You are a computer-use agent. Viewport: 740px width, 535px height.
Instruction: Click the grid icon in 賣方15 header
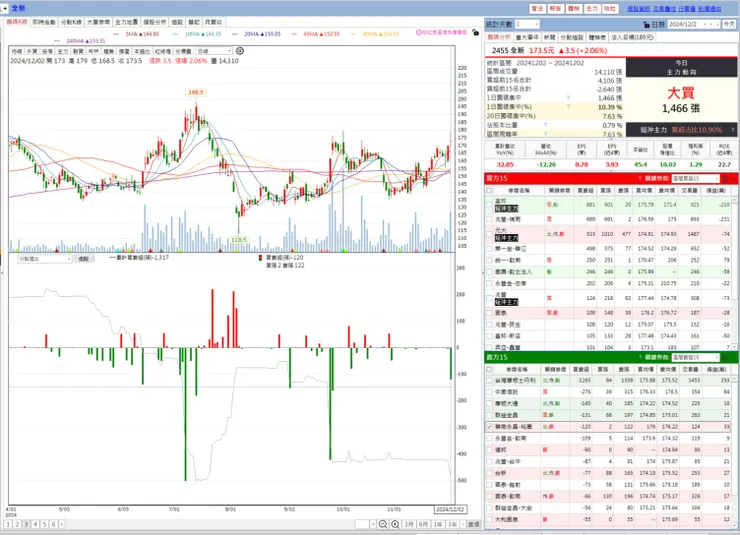(725, 357)
